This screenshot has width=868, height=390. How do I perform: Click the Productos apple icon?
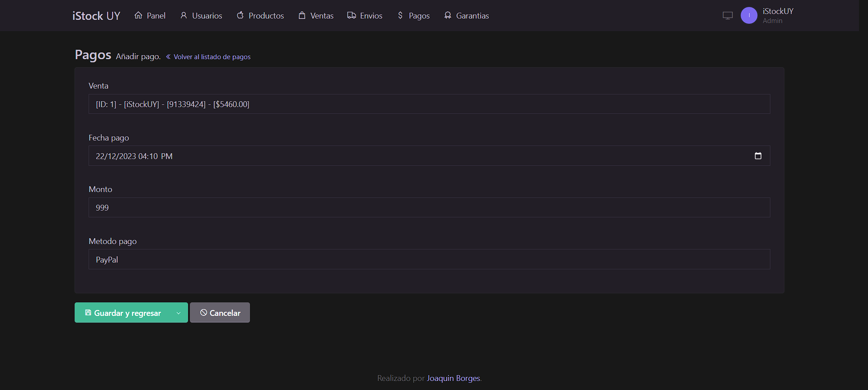(x=240, y=15)
